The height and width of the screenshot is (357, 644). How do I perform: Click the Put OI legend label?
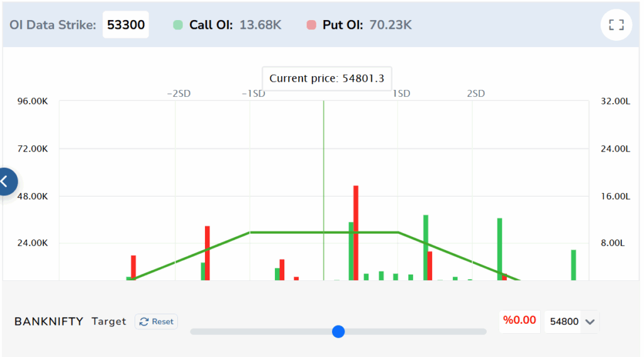coord(343,25)
